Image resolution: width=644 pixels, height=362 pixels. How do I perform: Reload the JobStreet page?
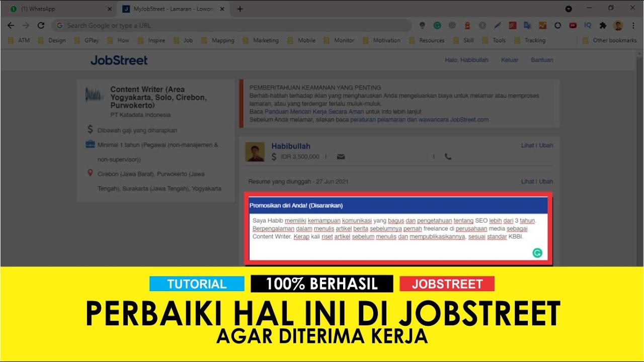pos(41,25)
